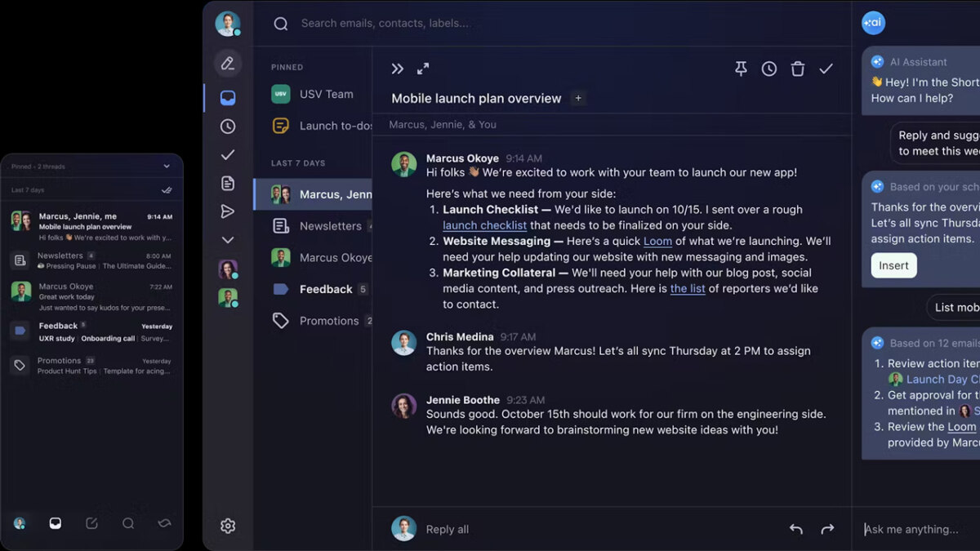Screen dimensions: 980x551
Task: Open the inbox icon in left sidebar
Action: (228, 98)
